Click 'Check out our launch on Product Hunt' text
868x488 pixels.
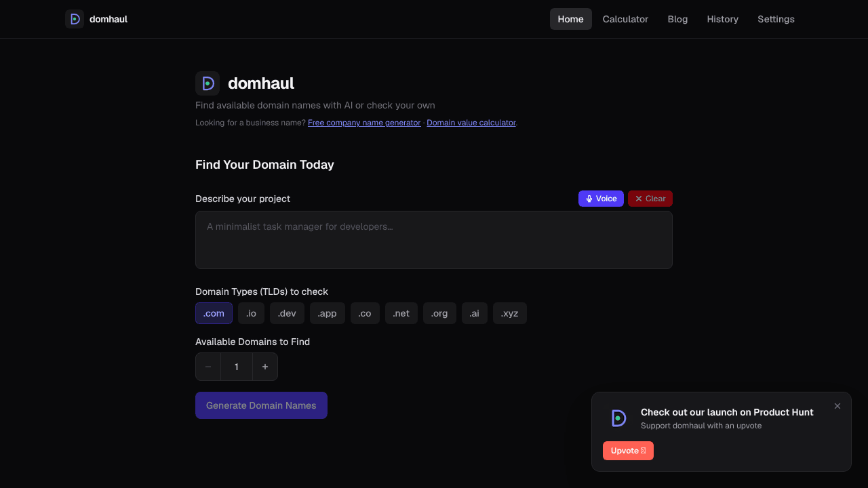click(727, 412)
